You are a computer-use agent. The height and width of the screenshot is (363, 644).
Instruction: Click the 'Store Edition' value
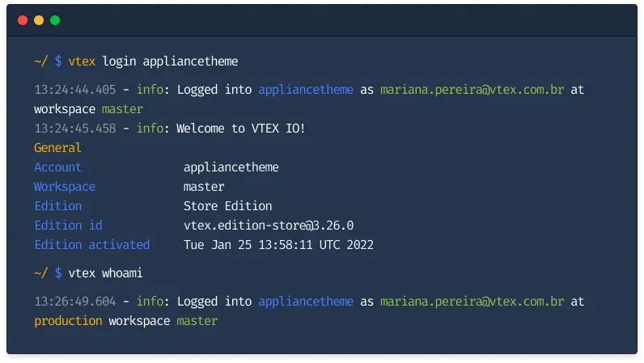[228, 205]
